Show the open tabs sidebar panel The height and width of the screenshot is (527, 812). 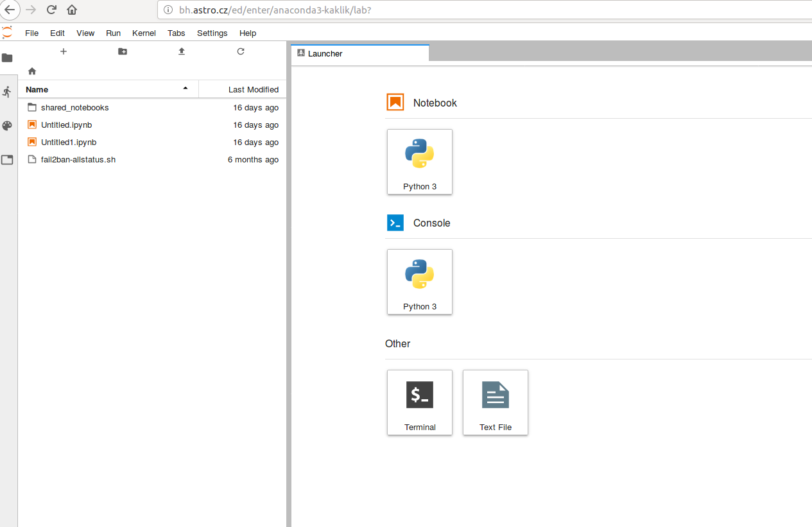[x=7, y=160]
